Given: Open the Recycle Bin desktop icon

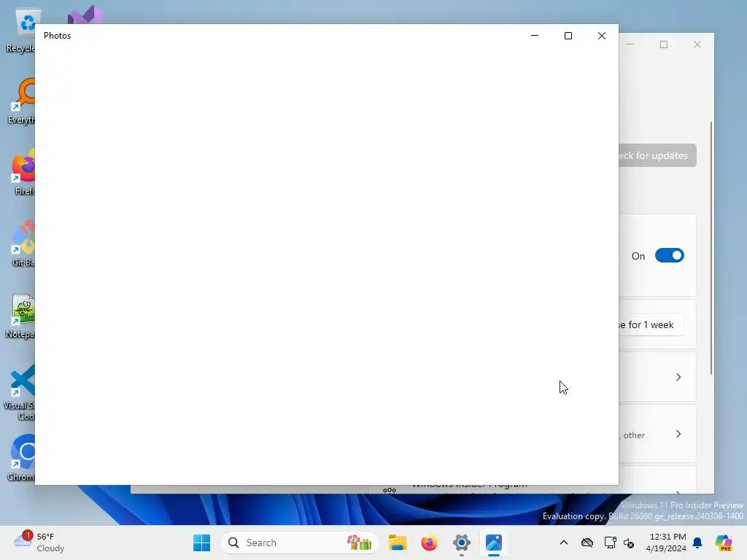Looking at the screenshot, I should point(21,31).
